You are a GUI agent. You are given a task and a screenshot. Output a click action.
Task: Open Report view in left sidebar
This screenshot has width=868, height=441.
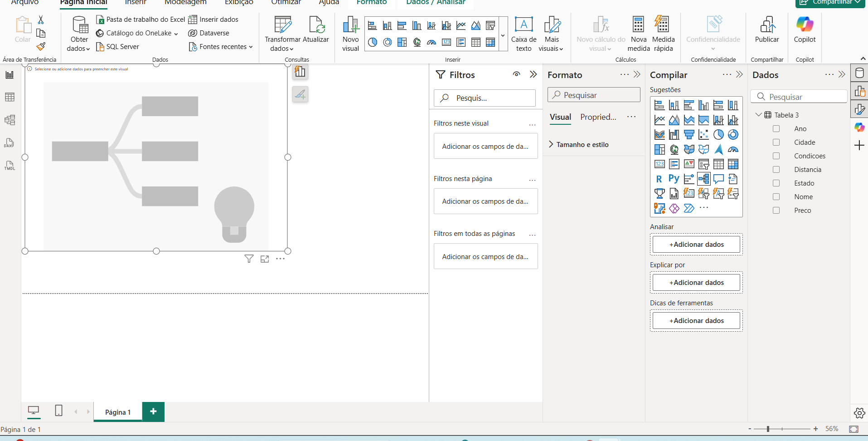(x=10, y=75)
